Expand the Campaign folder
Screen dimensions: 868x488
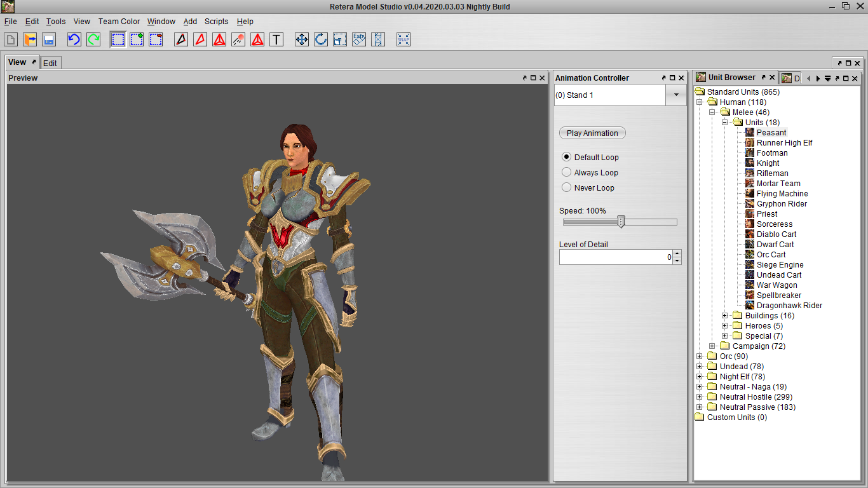[712, 346]
